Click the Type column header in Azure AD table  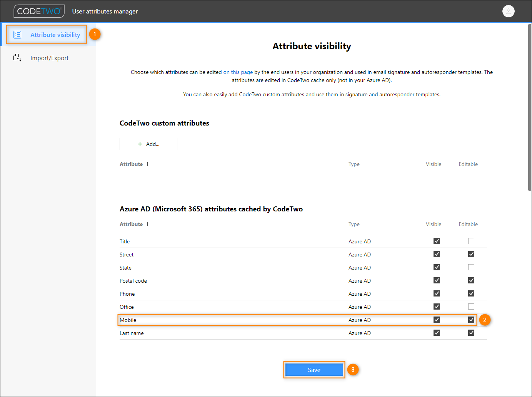354,224
